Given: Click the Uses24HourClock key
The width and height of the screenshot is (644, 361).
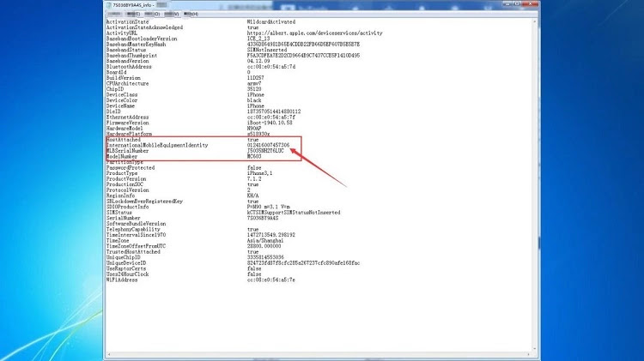Looking at the screenshot, I should click(127, 274).
